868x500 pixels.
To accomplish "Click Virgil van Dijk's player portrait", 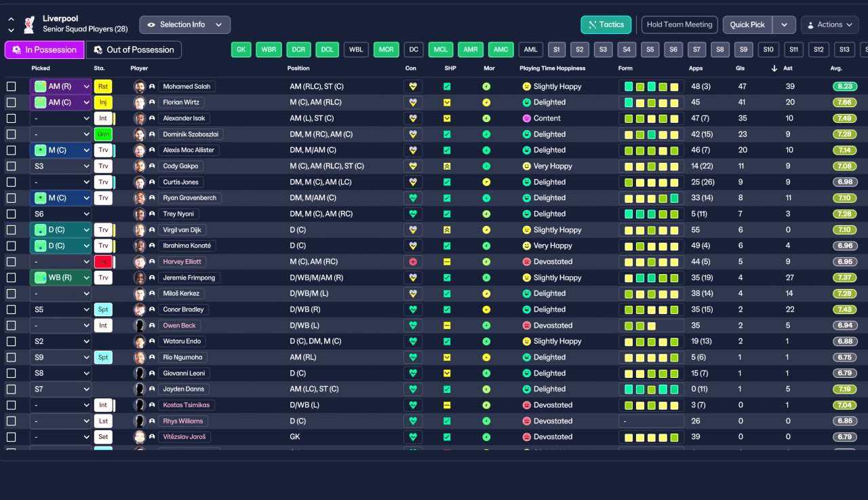I will pos(140,230).
